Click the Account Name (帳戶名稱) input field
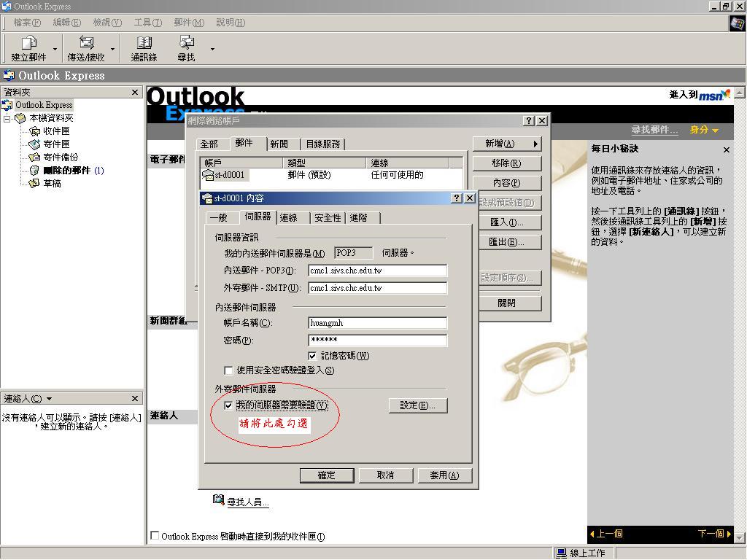The height and width of the screenshot is (560, 747). click(x=378, y=323)
